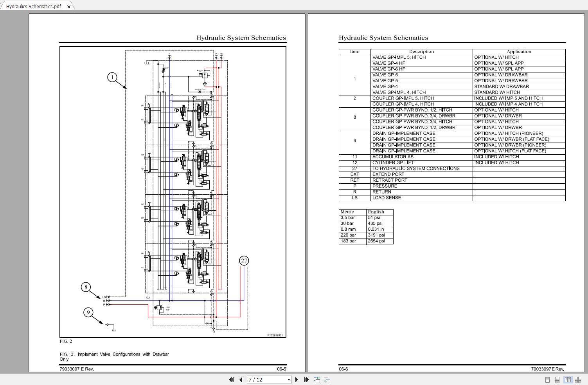588x385 pixels.
Task: Select two-page facing view
Action: (x=568, y=380)
